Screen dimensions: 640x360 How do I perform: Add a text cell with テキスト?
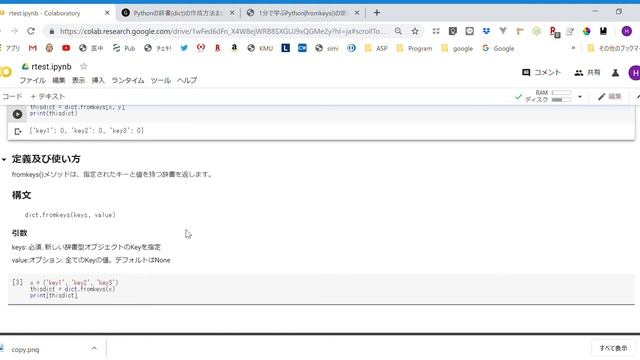point(48,96)
